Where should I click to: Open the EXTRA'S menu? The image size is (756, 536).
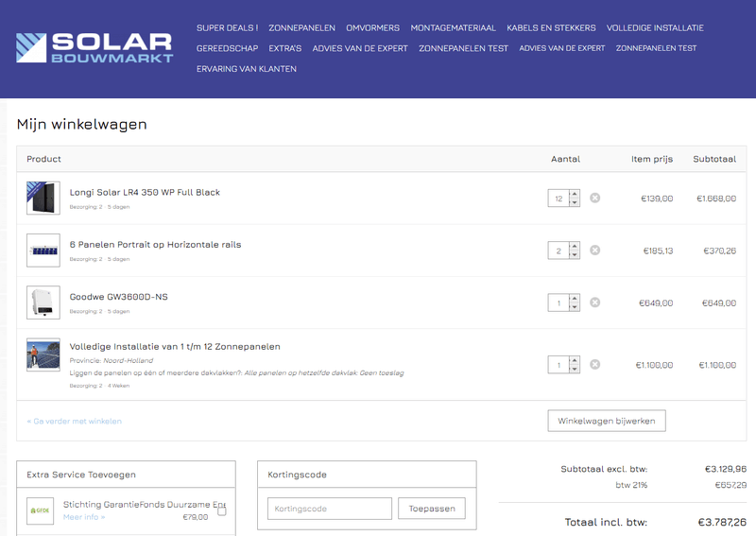tap(285, 48)
